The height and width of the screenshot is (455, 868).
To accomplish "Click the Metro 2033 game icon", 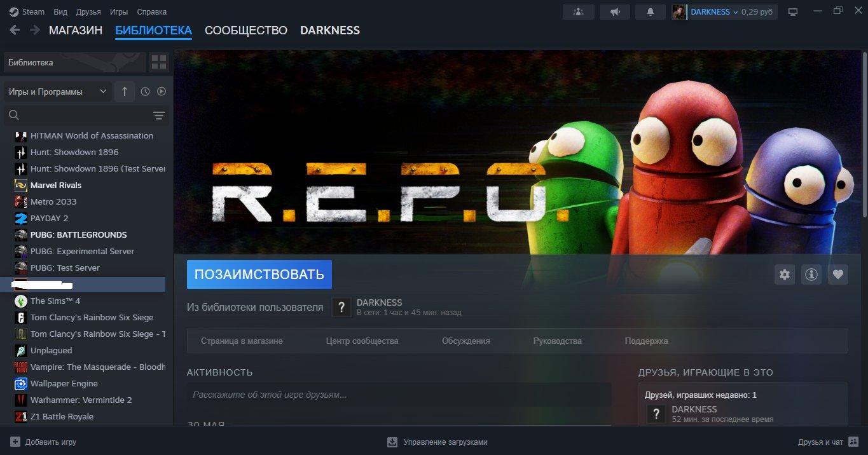I will (x=20, y=201).
